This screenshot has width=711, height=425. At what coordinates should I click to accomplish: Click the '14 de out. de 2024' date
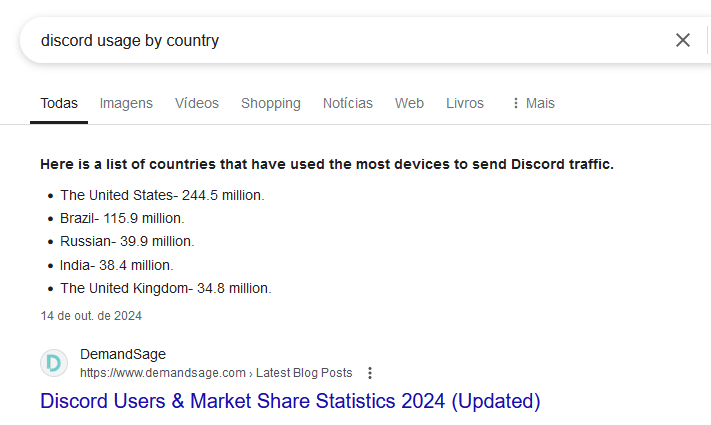pos(91,316)
